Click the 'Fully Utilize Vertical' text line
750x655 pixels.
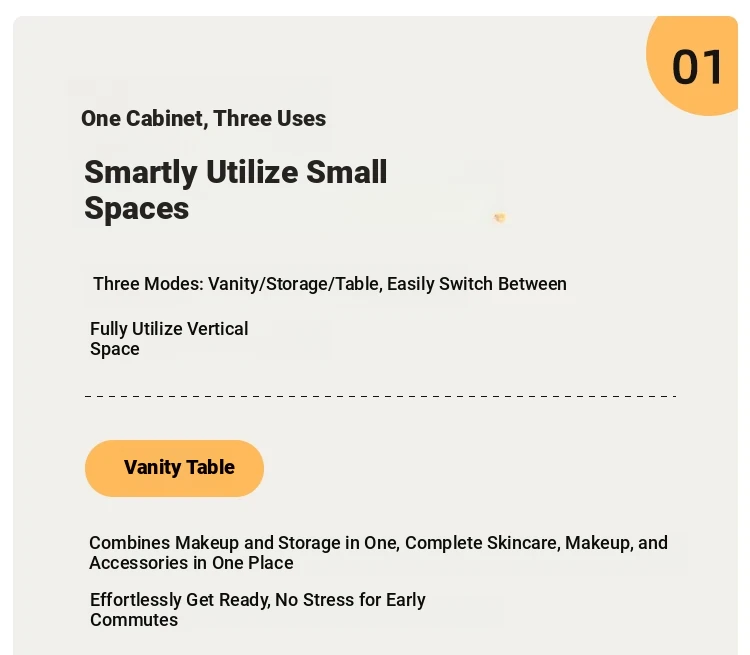coord(169,329)
